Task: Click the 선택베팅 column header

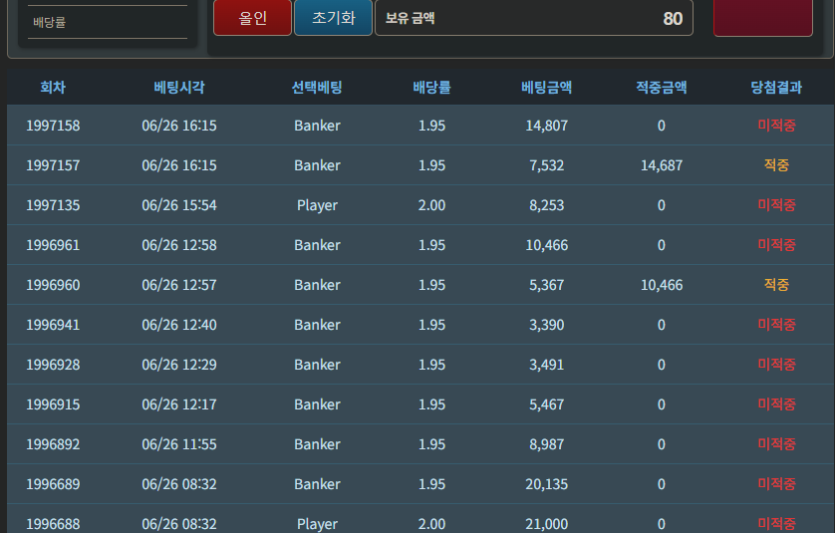Action: click(317, 87)
